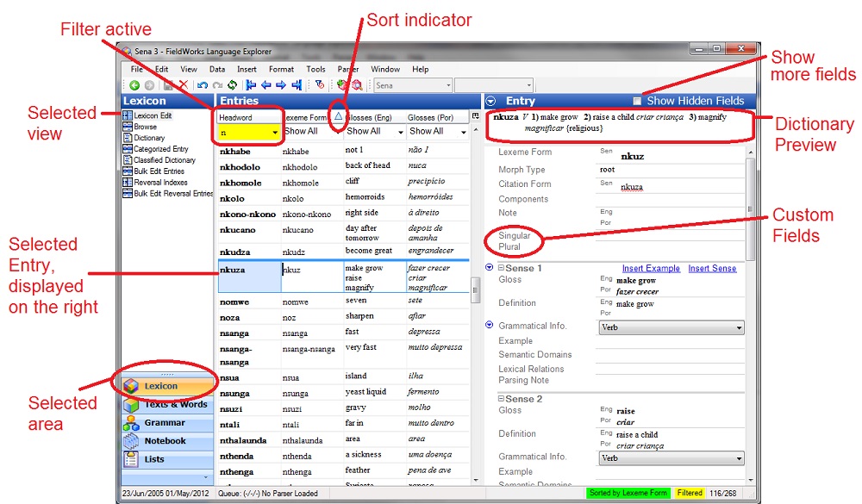Clear all filters with funnel icon
Screen dimensions: 862x504
pyautogui.click(x=320, y=84)
